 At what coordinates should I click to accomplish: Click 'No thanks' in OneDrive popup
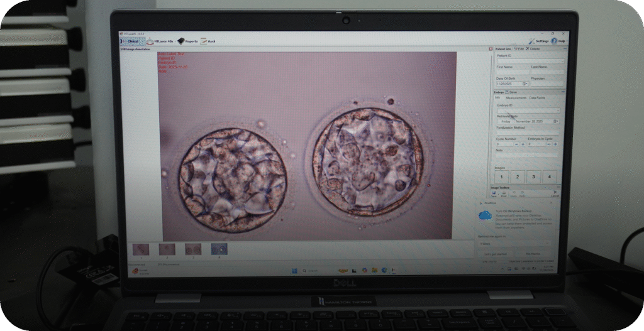pos(533,254)
